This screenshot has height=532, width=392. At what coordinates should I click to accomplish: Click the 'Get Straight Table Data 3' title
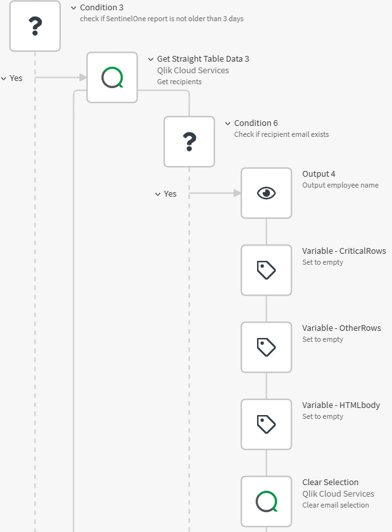click(203, 58)
